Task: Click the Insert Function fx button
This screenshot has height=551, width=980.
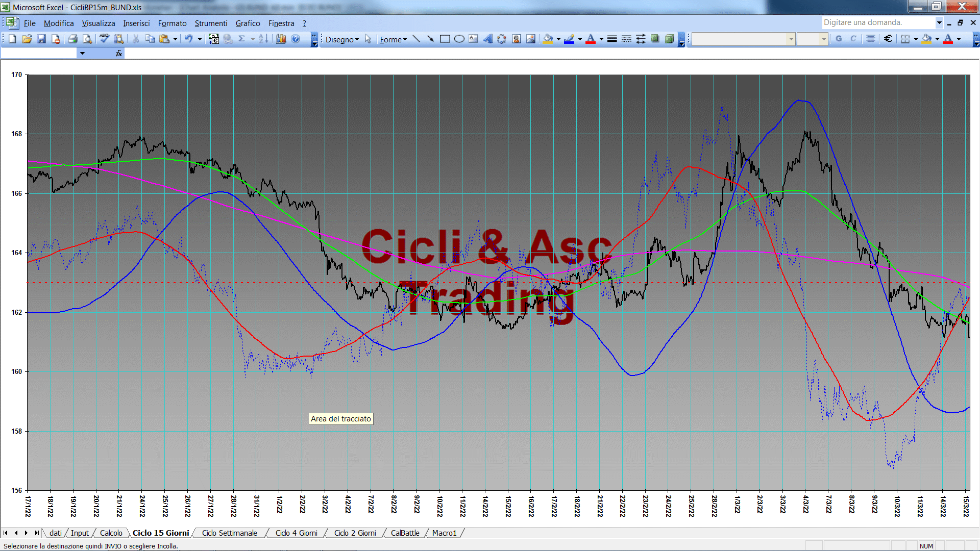Action: (x=119, y=53)
